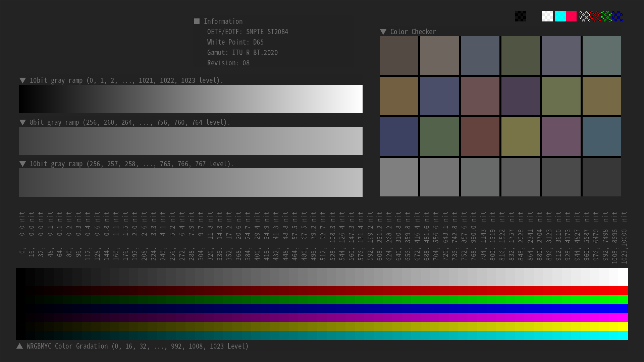
Task: Click the light tan patch in Color Checker's first row
Action: (439, 55)
